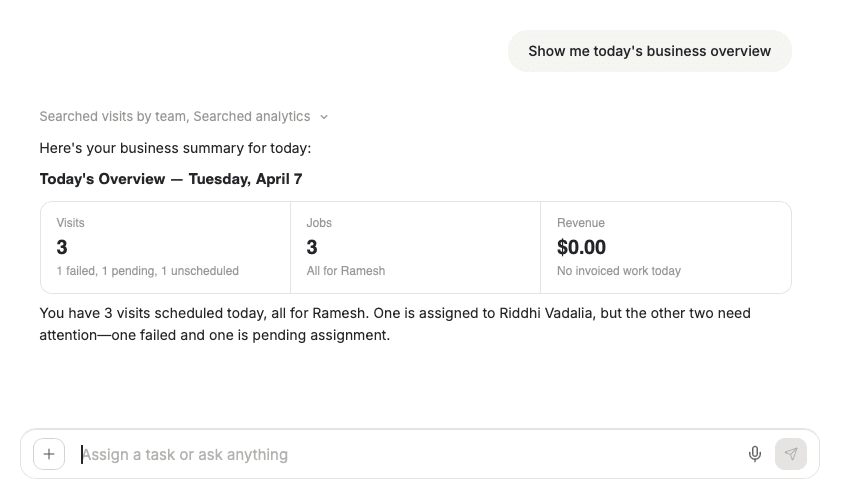Click the "No invoiced work today" note
The image size is (852, 493).
[x=619, y=271]
